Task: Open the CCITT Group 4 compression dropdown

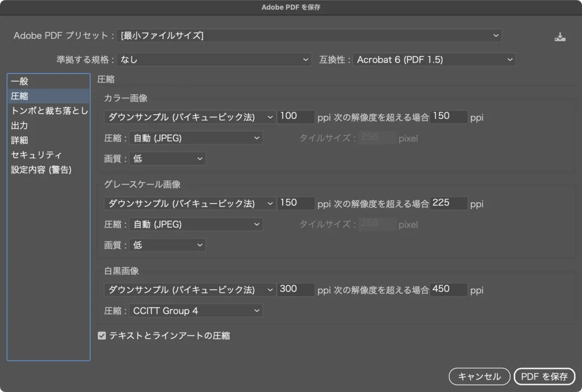Action: 196,311
